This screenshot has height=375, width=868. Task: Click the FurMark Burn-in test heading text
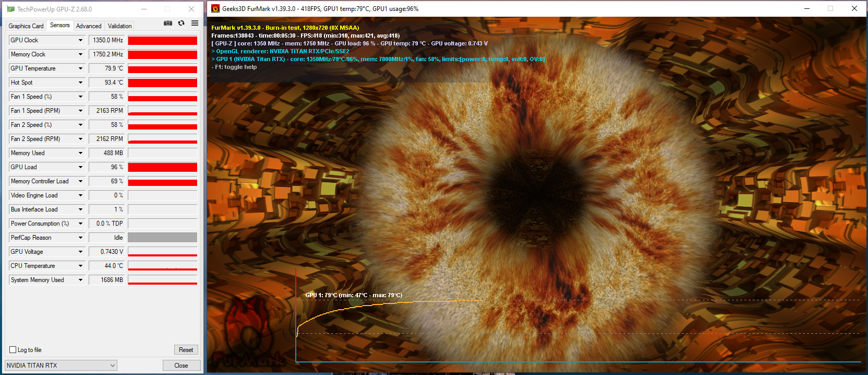285,28
